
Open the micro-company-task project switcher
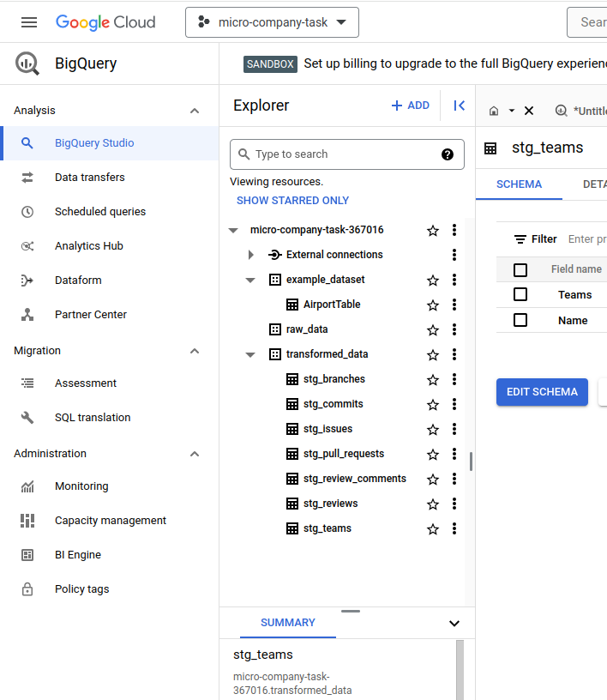272,22
